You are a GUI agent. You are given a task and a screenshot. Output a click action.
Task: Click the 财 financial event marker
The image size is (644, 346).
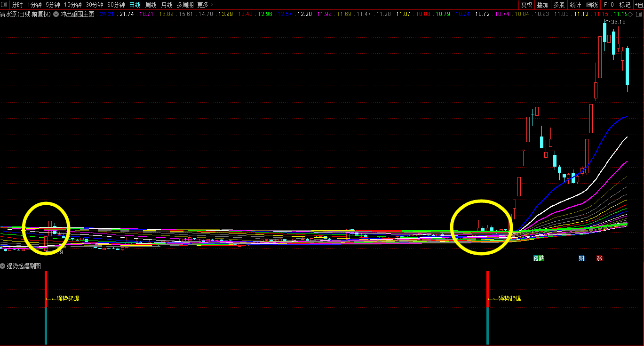click(581, 258)
